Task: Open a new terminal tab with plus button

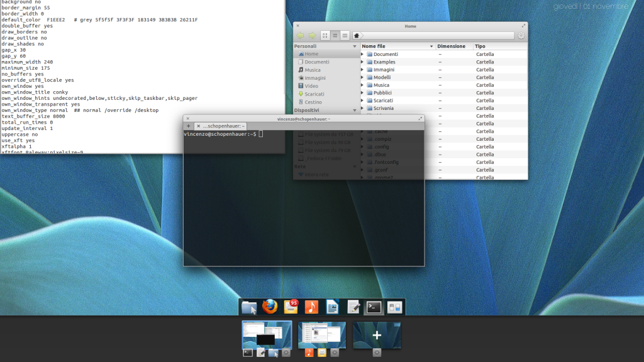Action: 188,126
